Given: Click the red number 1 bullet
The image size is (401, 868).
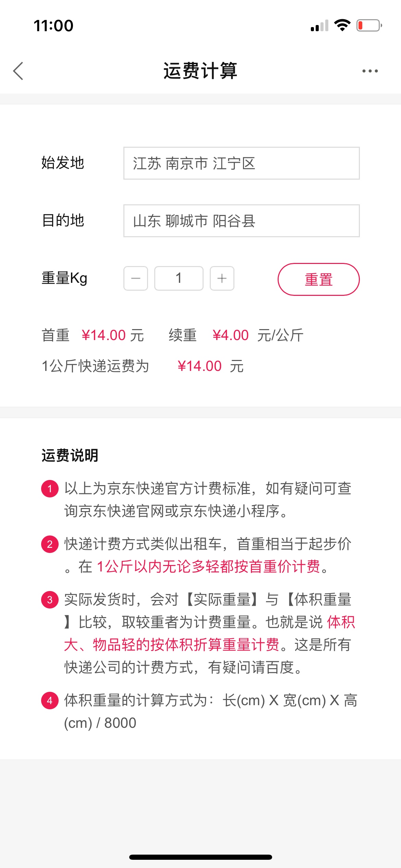Looking at the screenshot, I should pyautogui.click(x=50, y=489).
